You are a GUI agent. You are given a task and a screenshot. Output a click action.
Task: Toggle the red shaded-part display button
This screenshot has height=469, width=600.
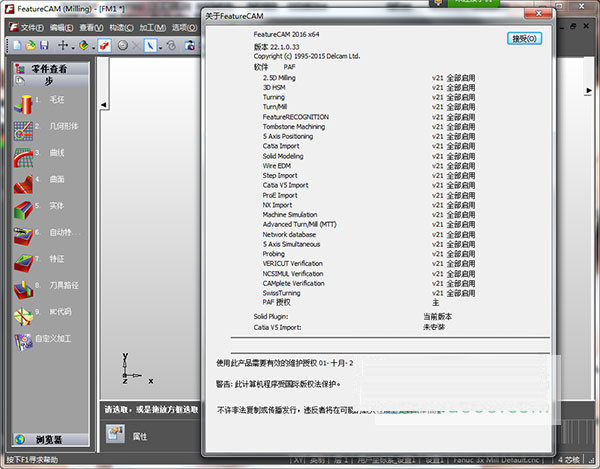(104, 46)
